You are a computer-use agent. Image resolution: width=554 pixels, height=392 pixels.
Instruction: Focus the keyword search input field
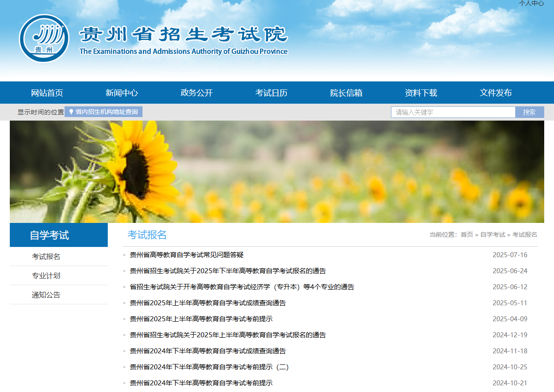(x=453, y=112)
